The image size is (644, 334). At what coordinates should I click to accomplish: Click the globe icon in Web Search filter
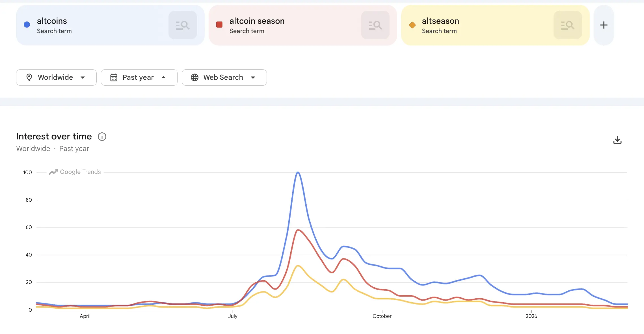pyautogui.click(x=194, y=77)
